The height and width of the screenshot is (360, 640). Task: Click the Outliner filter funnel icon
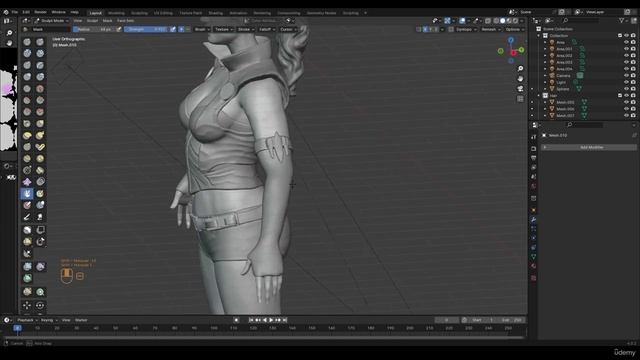tap(622, 20)
